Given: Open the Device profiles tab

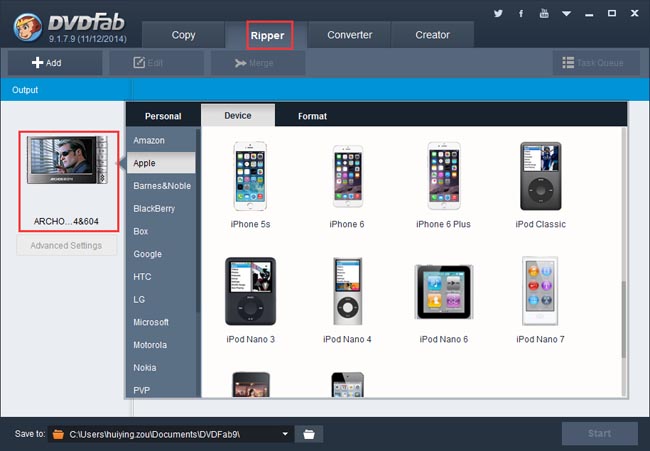Looking at the screenshot, I should (238, 116).
